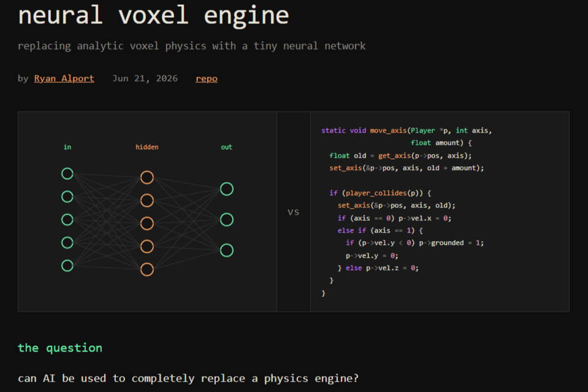Image resolution: width=588 pixels, height=392 pixels.
Task: Click the 'else p->vel.z = 0;' code line
Action: point(378,268)
